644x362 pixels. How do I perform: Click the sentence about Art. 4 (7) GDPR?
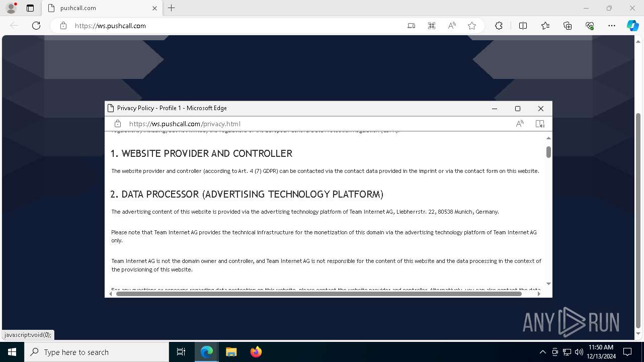(x=325, y=171)
